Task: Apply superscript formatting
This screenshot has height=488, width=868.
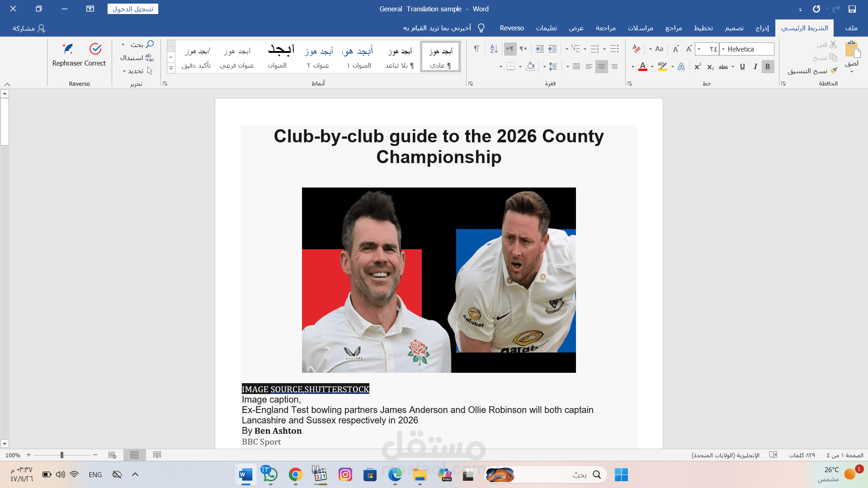Action: coord(698,67)
